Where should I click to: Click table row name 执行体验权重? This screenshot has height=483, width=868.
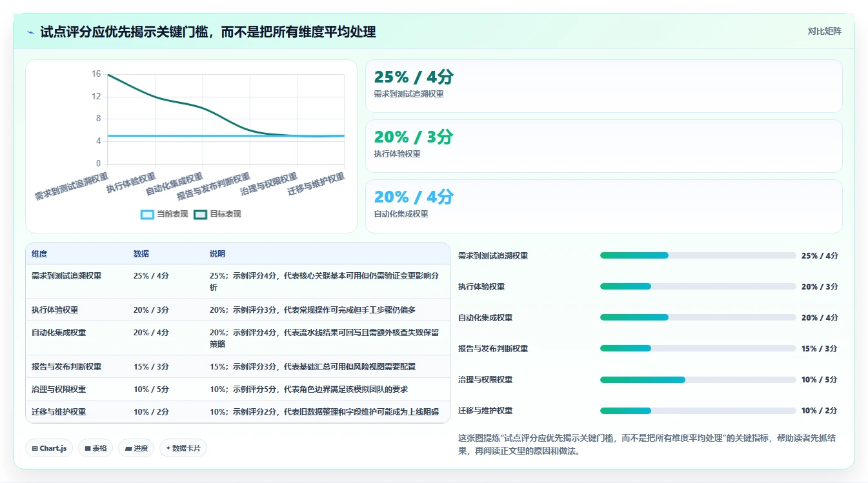[55, 310]
